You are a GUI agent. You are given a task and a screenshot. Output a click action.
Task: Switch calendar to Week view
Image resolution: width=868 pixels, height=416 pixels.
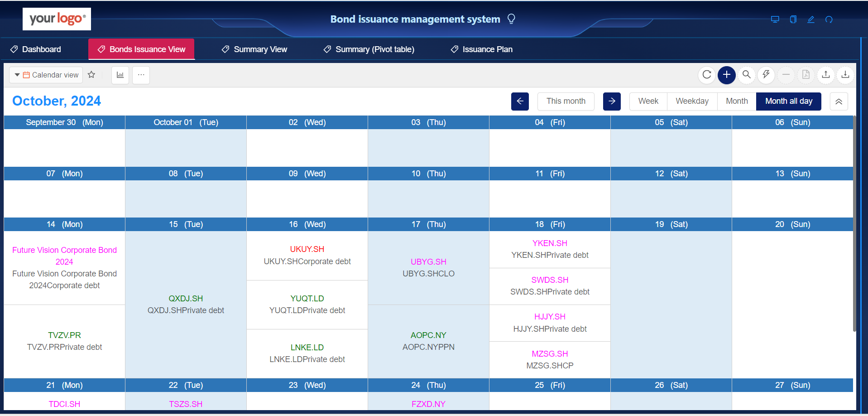click(x=648, y=101)
